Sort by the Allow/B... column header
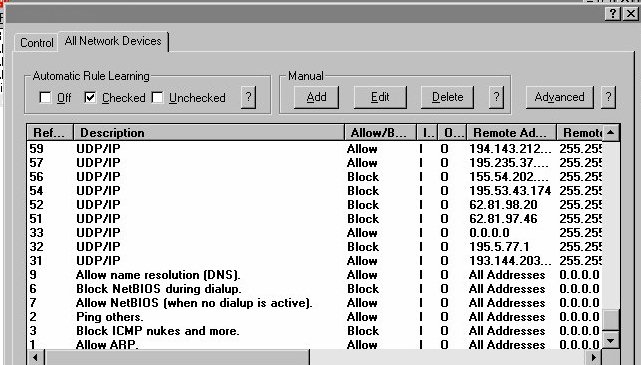641x365 pixels. click(x=381, y=133)
